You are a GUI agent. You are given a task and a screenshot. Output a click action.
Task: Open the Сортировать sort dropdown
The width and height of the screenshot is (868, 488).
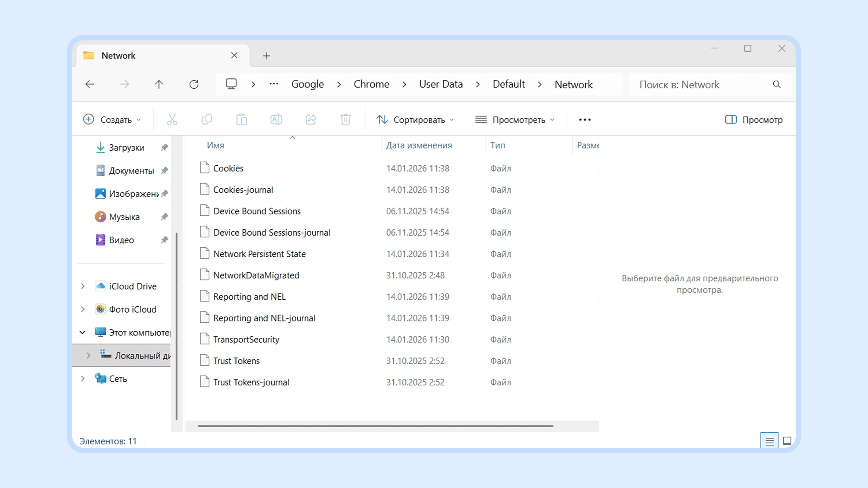point(415,120)
